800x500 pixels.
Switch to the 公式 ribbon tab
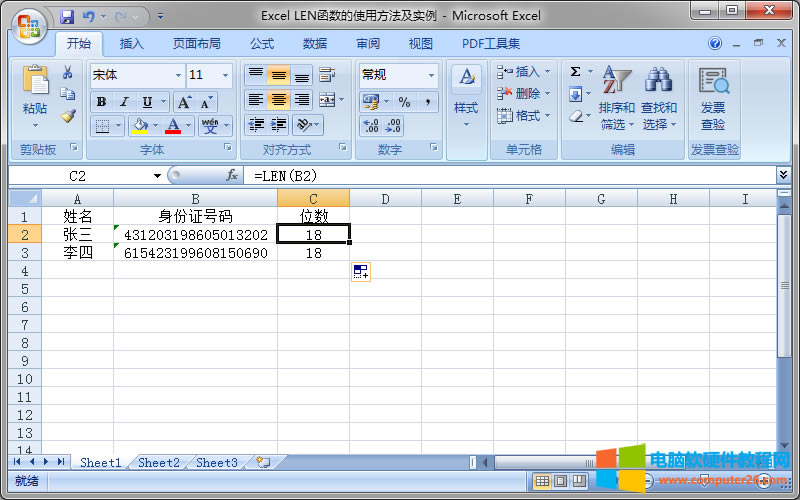tap(262, 44)
